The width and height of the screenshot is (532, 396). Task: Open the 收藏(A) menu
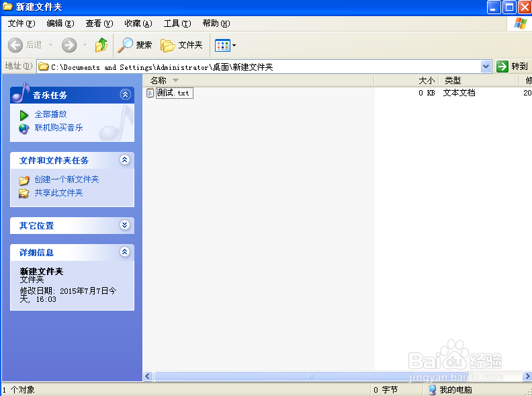click(x=138, y=24)
